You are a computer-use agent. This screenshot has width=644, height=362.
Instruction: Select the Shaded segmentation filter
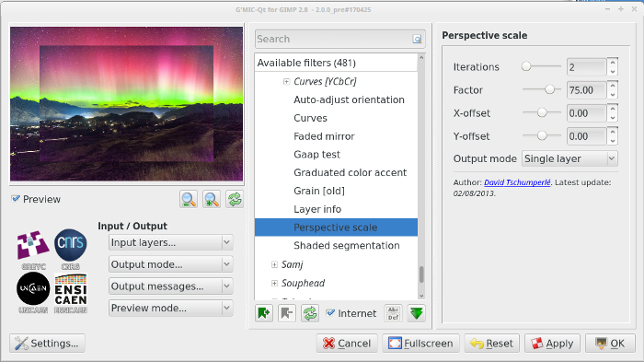(346, 246)
